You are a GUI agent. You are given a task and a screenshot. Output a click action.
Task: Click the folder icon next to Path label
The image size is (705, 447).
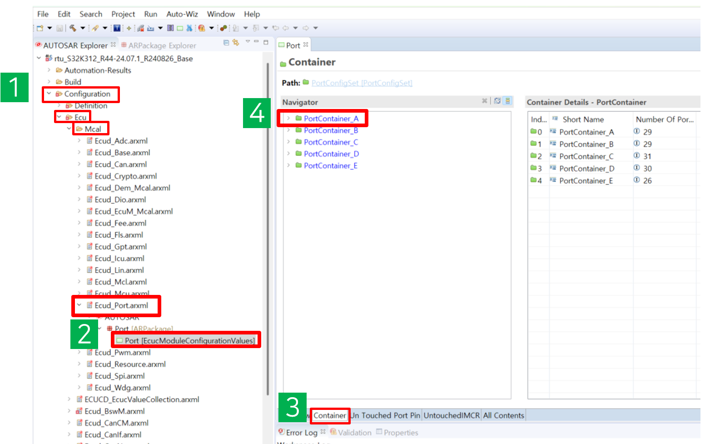click(x=306, y=82)
